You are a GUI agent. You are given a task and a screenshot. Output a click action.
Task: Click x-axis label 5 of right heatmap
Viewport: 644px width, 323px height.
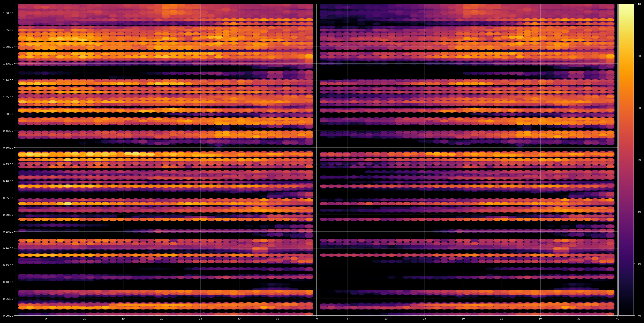pos(347,319)
